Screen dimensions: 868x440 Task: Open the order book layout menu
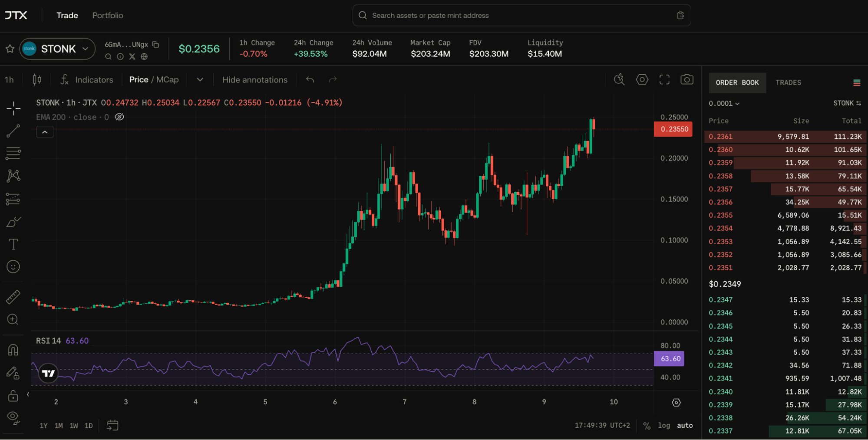click(x=857, y=82)
